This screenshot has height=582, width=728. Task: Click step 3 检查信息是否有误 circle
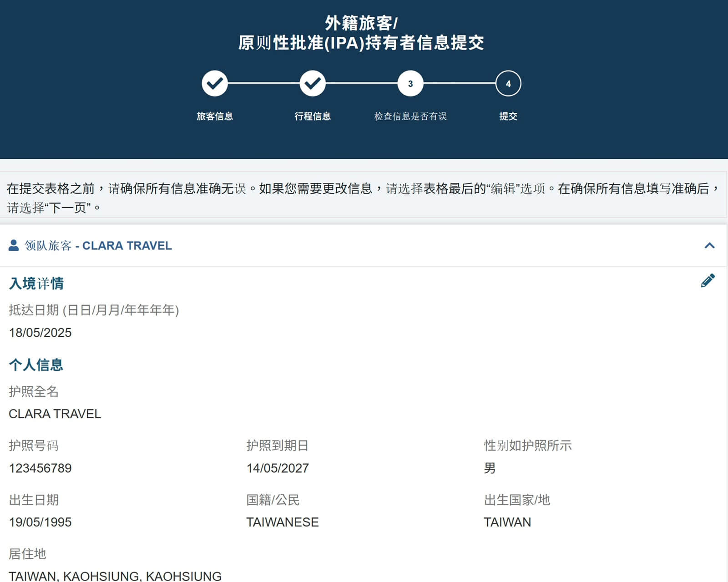pos(410,83)
